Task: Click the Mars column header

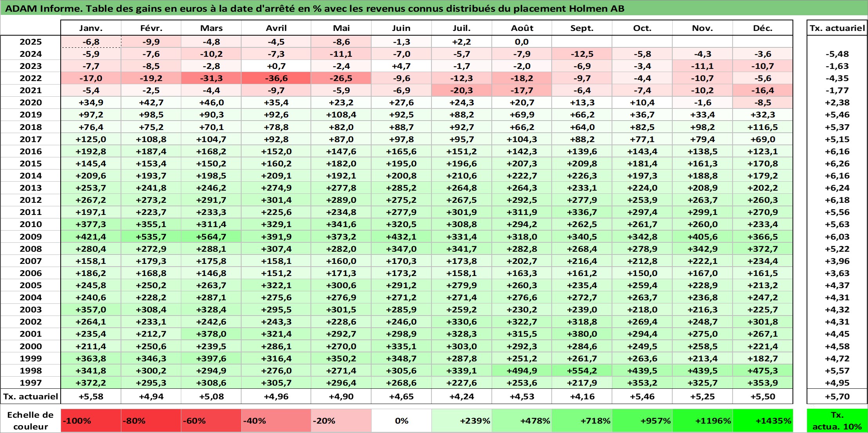Action: pyautogui.click(x=211, y=28)
